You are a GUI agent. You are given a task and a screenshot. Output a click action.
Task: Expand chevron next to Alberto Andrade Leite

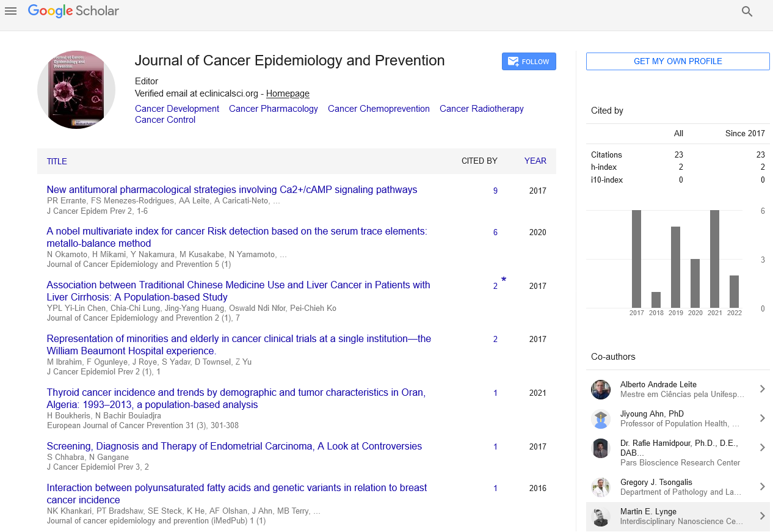tap(762, 389)
